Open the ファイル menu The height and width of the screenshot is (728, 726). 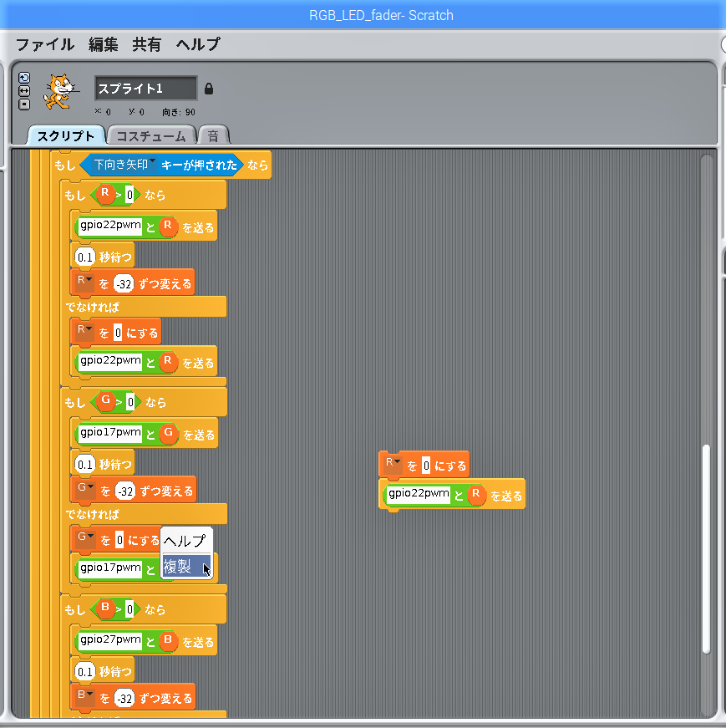click(44, 44)
